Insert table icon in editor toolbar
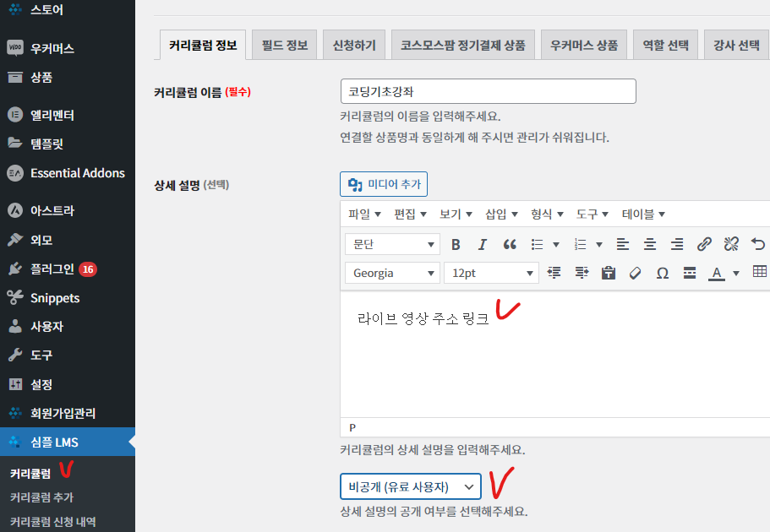Screen dimensions: 770x532 point(760,271)
